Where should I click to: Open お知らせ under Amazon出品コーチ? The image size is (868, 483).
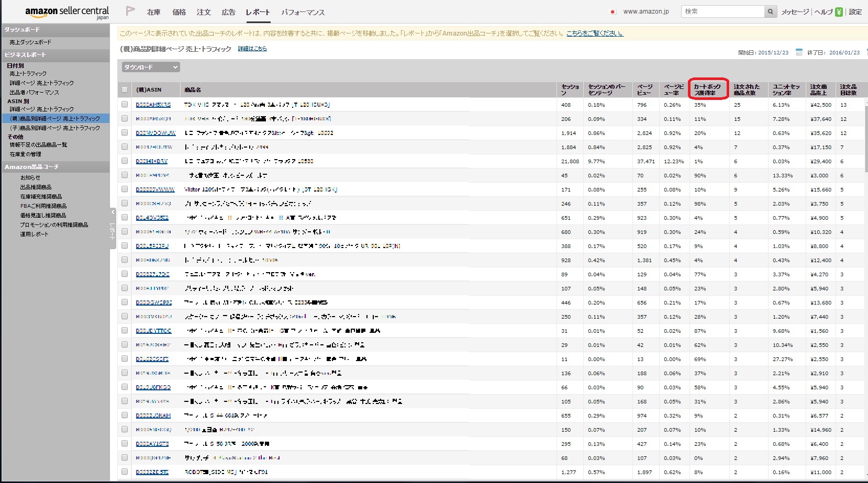30,178
